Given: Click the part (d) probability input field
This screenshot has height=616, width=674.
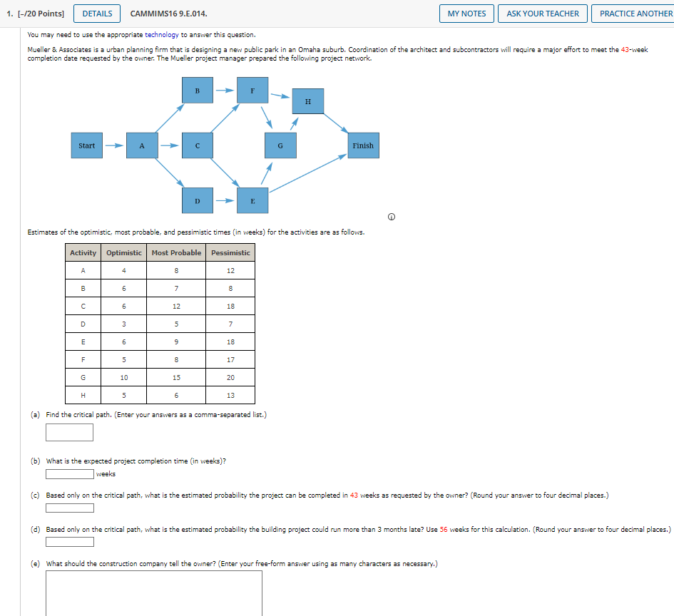Looking at the screenshot, I should point(70,542).
